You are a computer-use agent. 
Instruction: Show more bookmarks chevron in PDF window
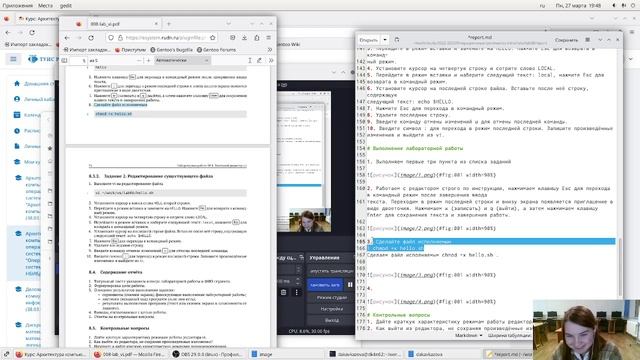tap(270, 49)
